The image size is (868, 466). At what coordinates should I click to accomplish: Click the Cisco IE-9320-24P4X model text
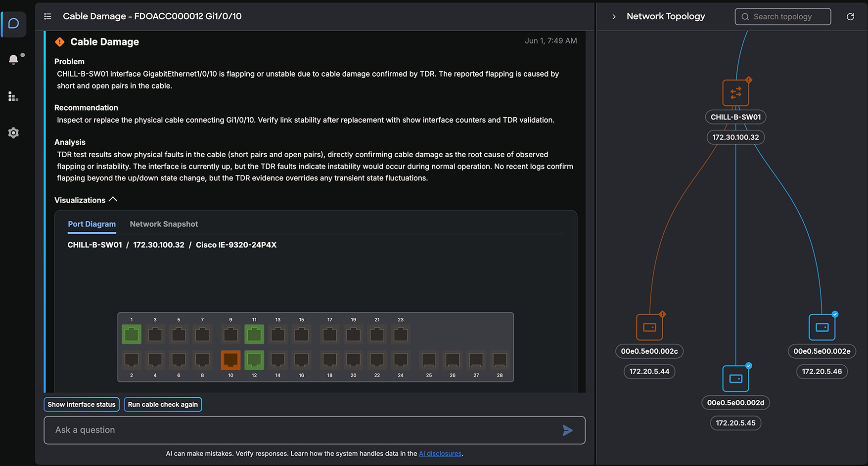(x=236, y=245)
